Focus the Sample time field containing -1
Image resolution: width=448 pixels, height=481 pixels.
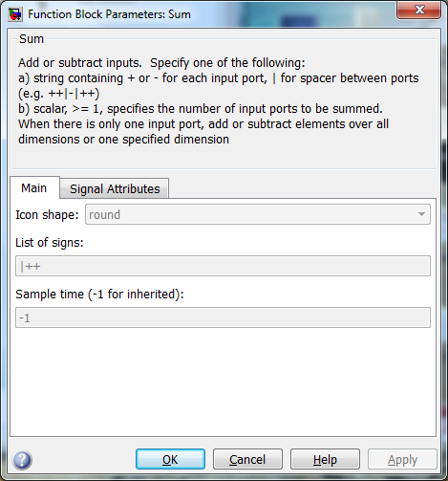pos(223,317)
